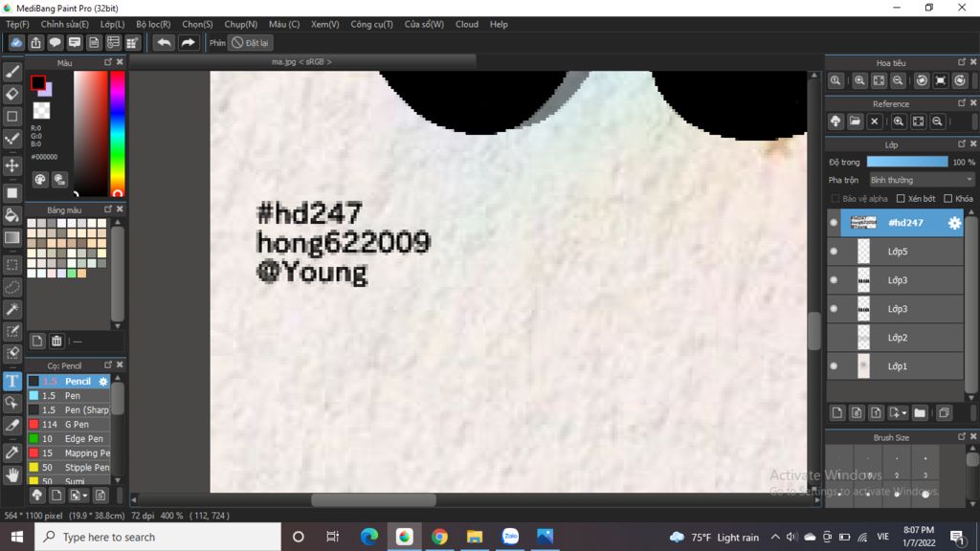Select the Bucket fill tool
980x551 pixels.
pyautogui.click(x=12, y=214)
